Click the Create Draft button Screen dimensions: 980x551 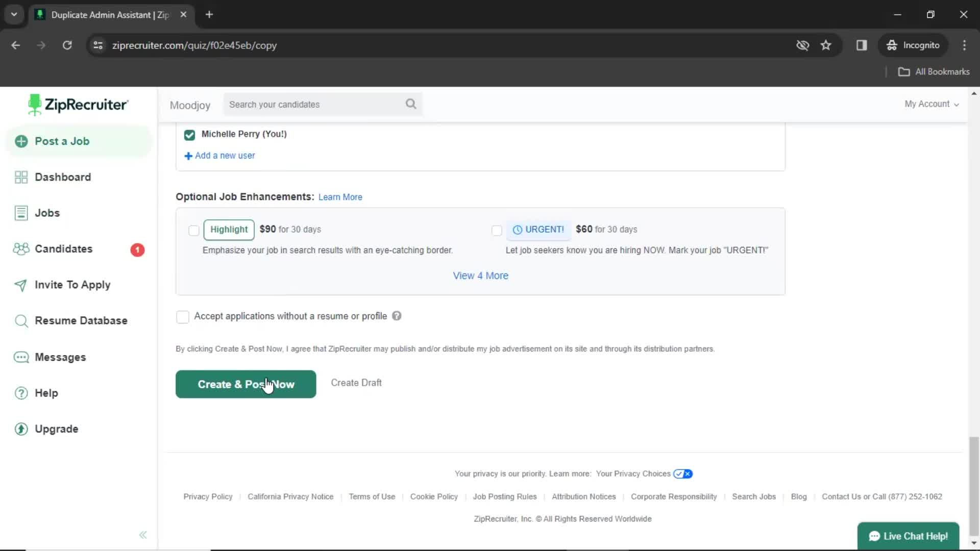pos(356,383)
